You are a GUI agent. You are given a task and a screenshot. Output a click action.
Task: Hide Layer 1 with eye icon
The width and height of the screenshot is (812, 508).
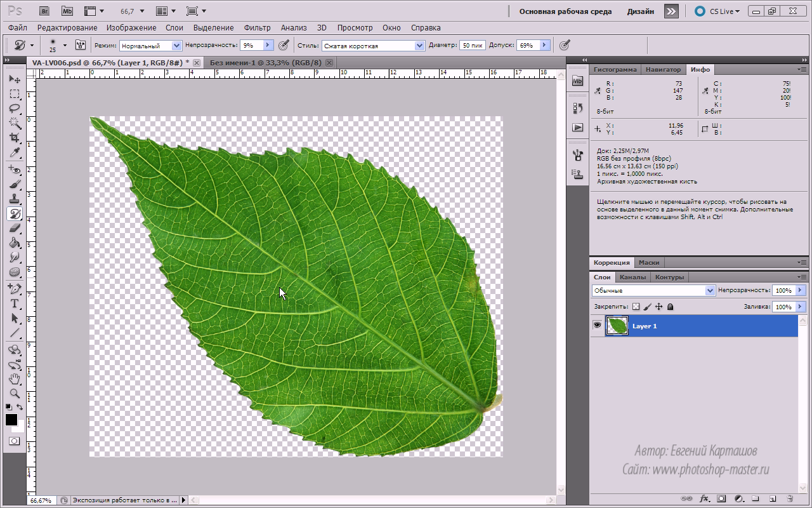point(597,326)
